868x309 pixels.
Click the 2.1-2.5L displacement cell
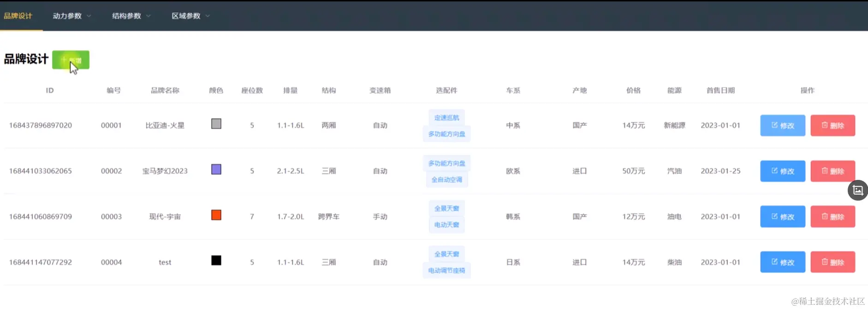291,171
